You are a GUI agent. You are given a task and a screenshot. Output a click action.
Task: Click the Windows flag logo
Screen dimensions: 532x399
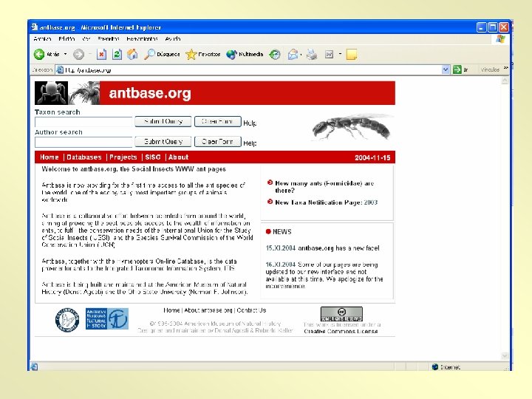(x=500, y=39)
